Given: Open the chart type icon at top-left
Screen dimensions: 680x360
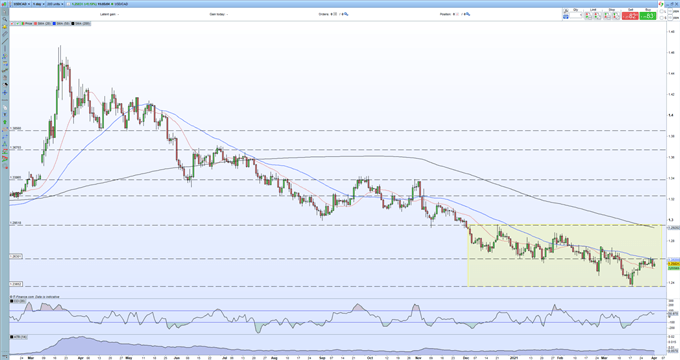Looking at the screenshot, I should (4, 4).
